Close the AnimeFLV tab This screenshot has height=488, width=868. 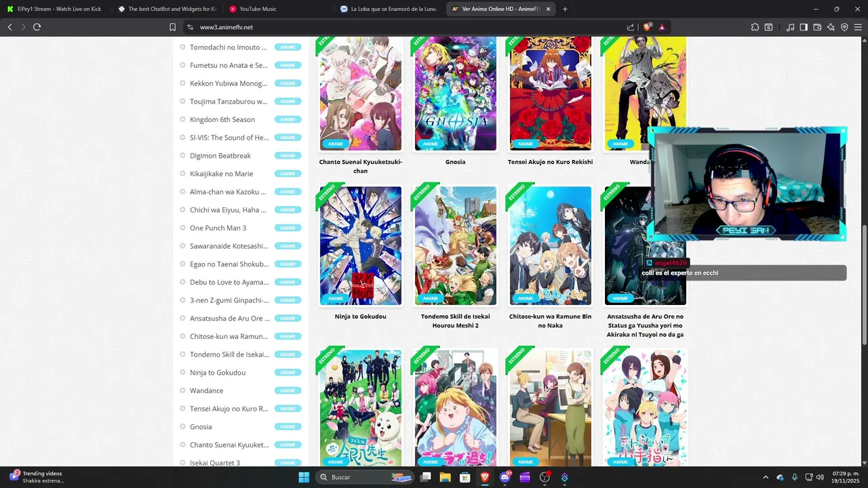[548, 9]
